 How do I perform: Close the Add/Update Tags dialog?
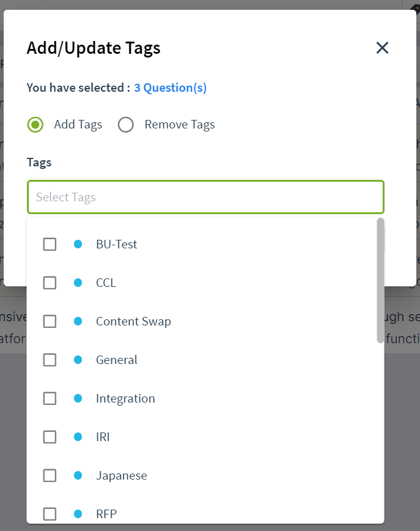[x=382, y=48]
